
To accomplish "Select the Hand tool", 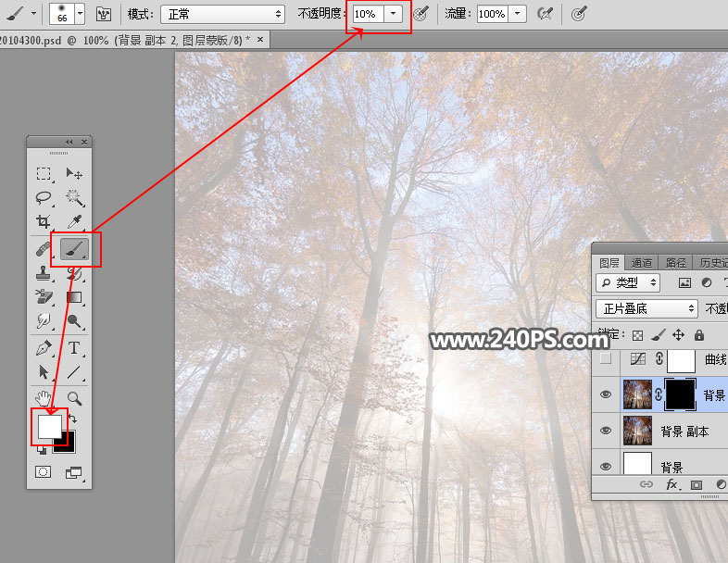I will [x=44, y=399].
